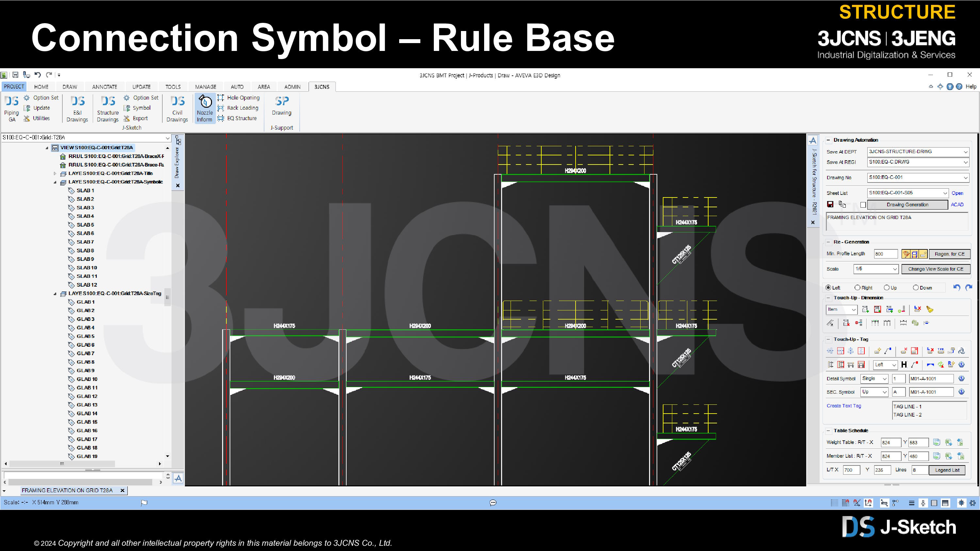Click the Drawing Generation button

point(907,205)
